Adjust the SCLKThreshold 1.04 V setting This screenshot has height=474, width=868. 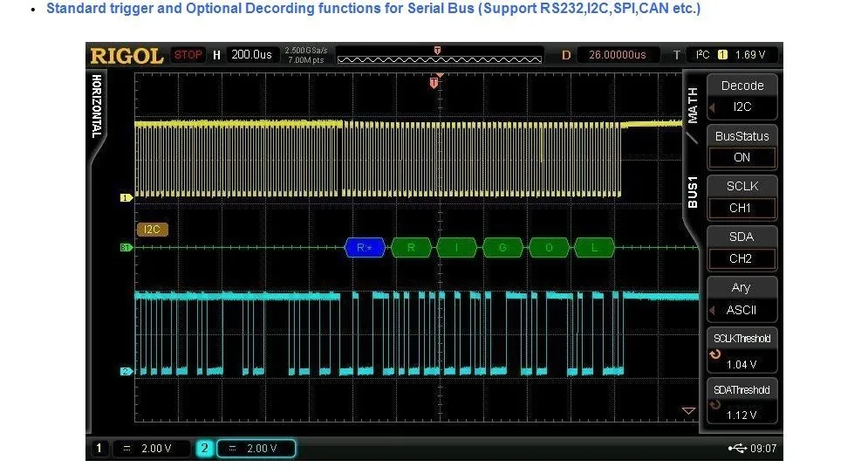[x=742, y=351]
